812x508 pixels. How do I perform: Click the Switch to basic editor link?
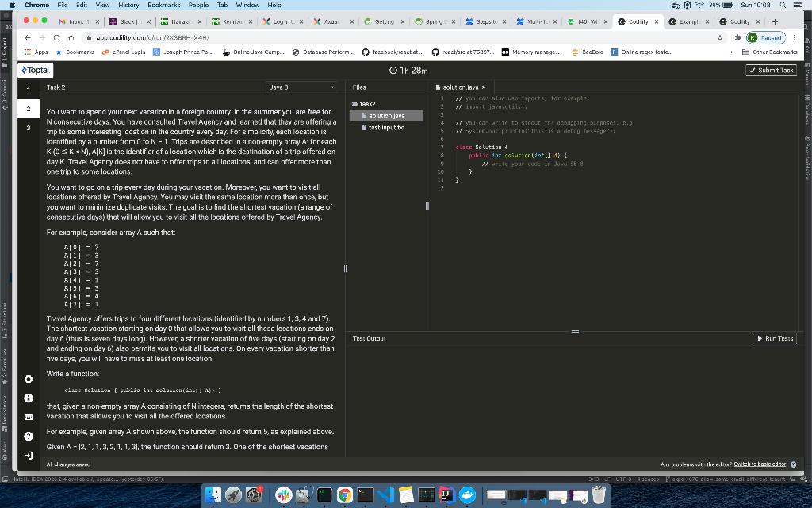click(760, 463)
